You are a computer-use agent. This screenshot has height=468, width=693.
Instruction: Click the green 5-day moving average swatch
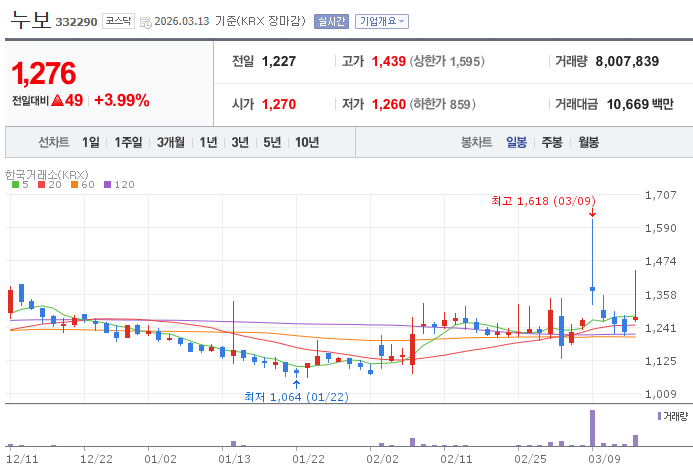[15, 185]
